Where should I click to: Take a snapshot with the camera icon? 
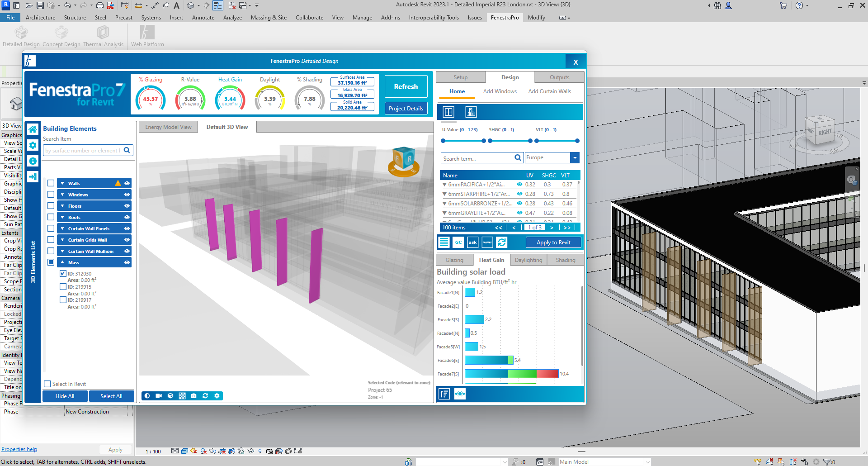click(x=193, y=396)
